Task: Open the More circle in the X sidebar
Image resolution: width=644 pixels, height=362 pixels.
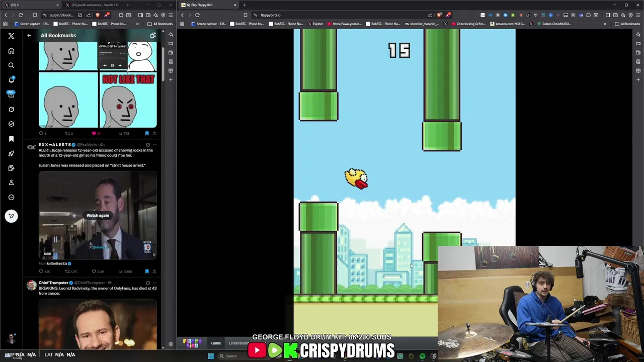Action: [11, 197]
